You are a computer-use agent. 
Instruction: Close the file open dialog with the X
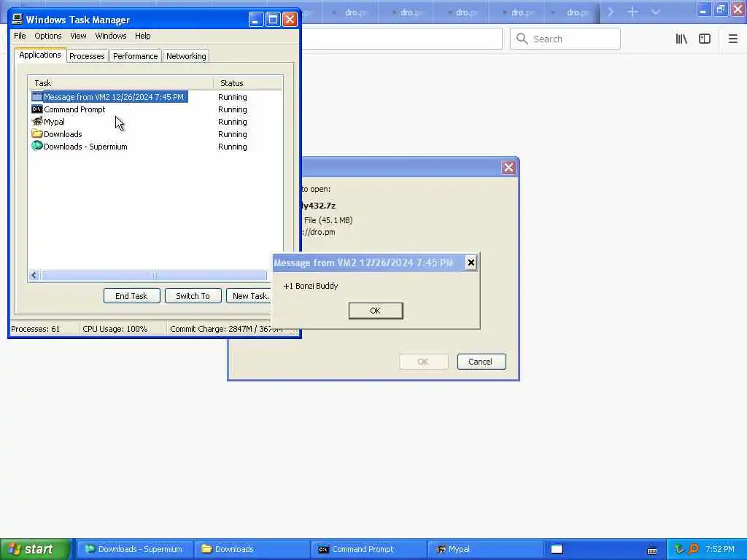(x=508, y=167)
